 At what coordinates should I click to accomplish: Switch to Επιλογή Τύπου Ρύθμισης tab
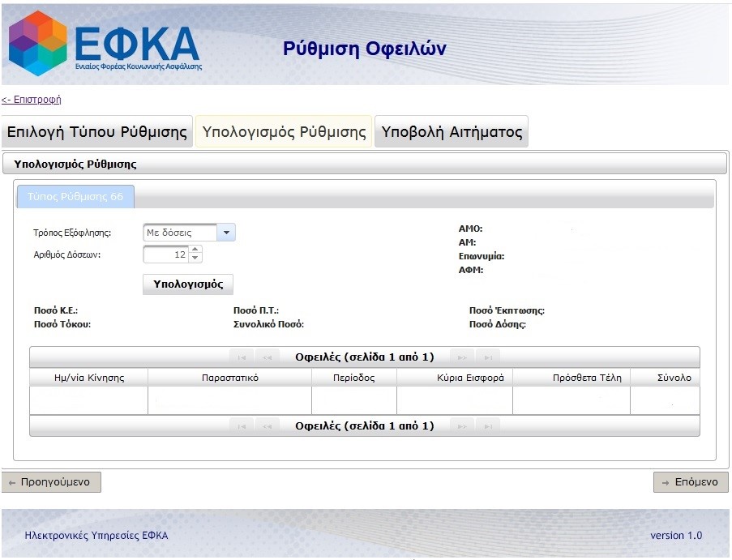click(97, 132)
